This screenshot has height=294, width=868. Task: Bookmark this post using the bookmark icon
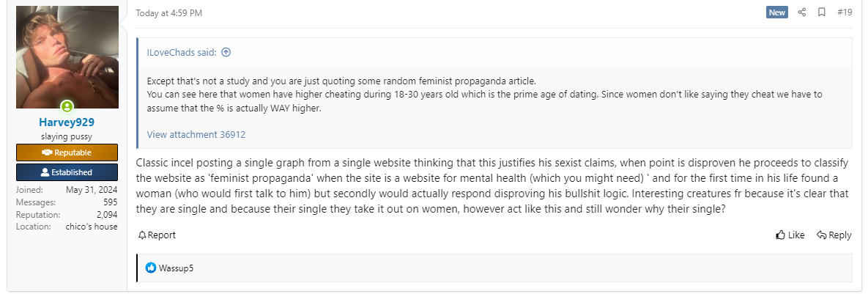pos(822,12)
